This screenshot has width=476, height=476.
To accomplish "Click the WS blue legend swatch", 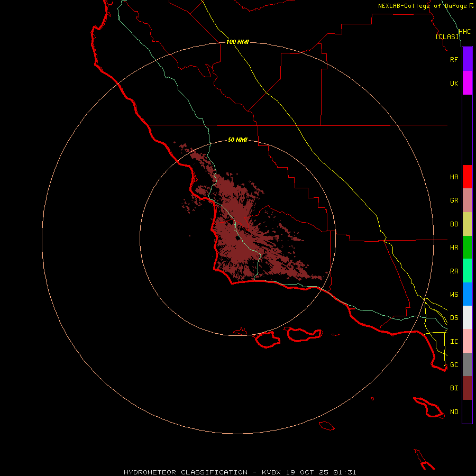I will point(467,294).
